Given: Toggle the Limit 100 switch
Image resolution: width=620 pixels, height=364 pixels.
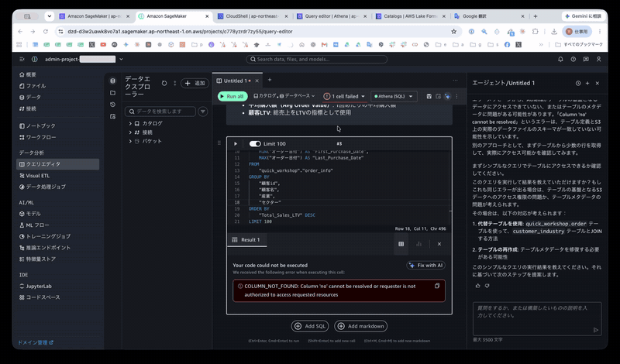Looking at the screenshot, I should [255, 144].
